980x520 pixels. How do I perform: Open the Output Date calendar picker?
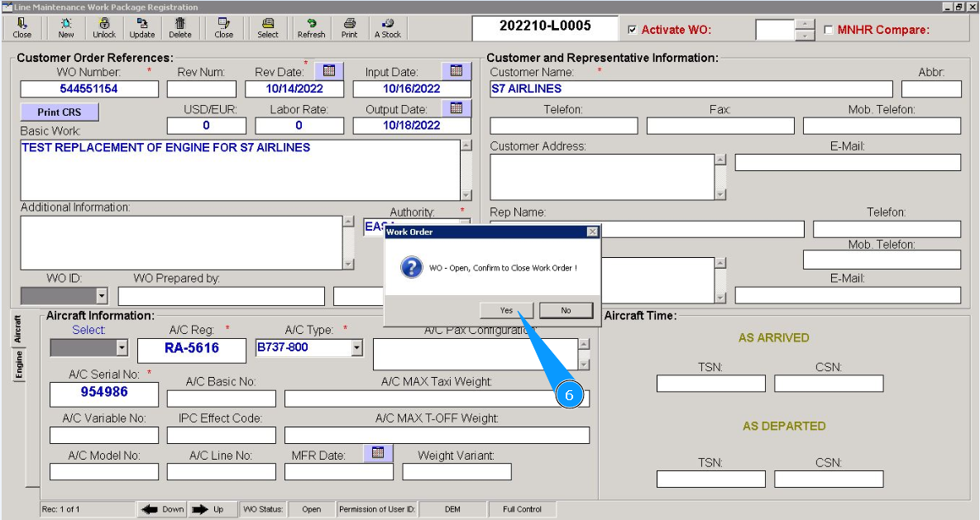tap(456, 108)
